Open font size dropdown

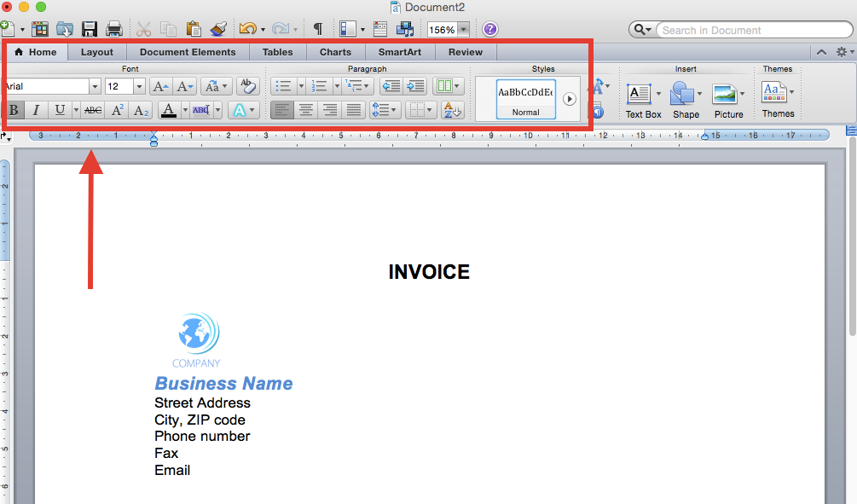point(139,86)
